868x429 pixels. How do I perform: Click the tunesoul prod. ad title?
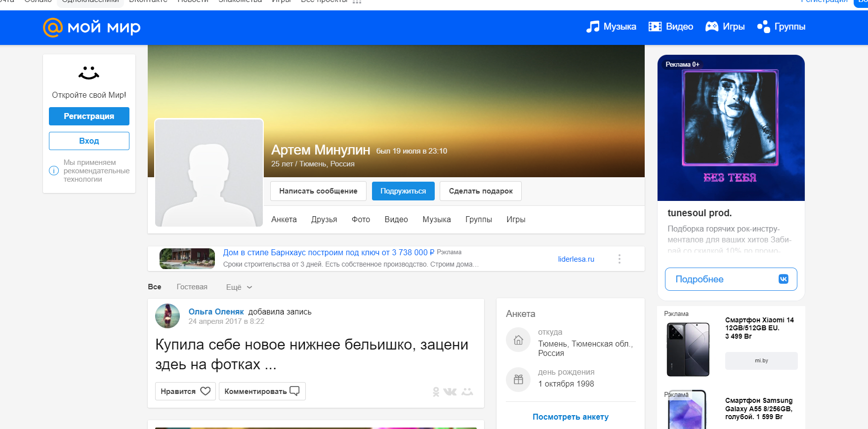click(x=700, y=213)
